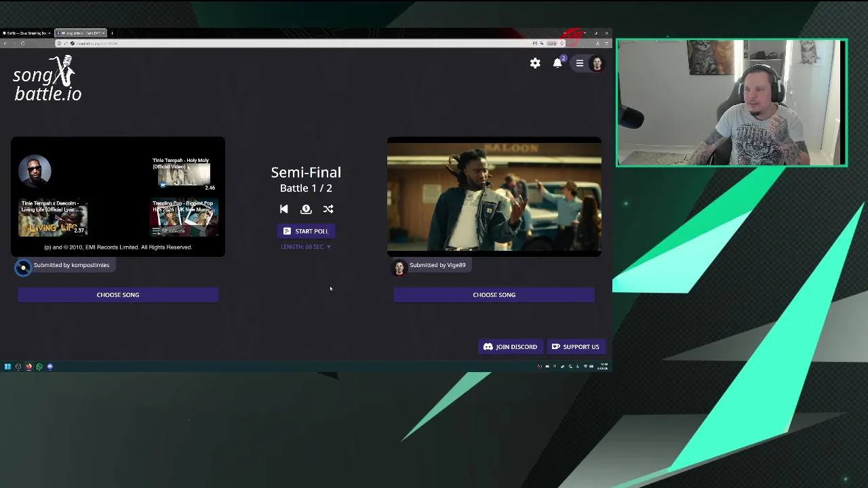Open WhatsApp from the taskbar
Screen dimensions: 868x488
pyautogui.click(x=39, y=367)
